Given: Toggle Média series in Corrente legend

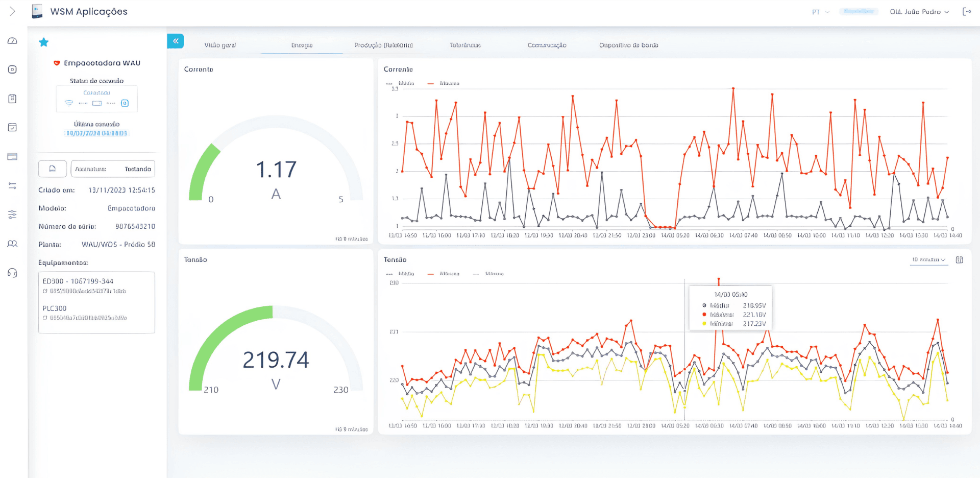Looking at the screenshot, I should [400, 83].
